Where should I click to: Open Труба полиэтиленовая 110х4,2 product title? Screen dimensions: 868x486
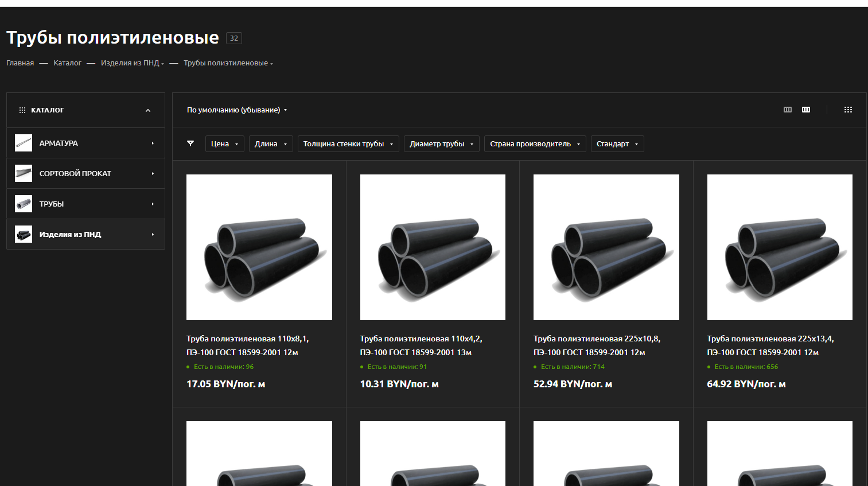(421, 345)
